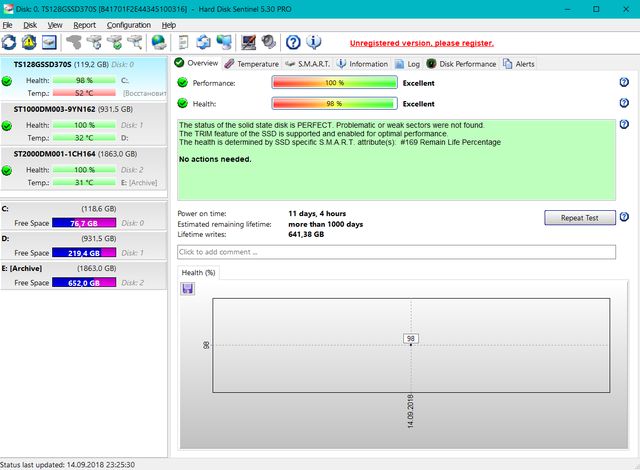This screenshot has width=640, height=470.
Task: Click the speaker sound toolbar icon
Action: (x=269, y=42)
